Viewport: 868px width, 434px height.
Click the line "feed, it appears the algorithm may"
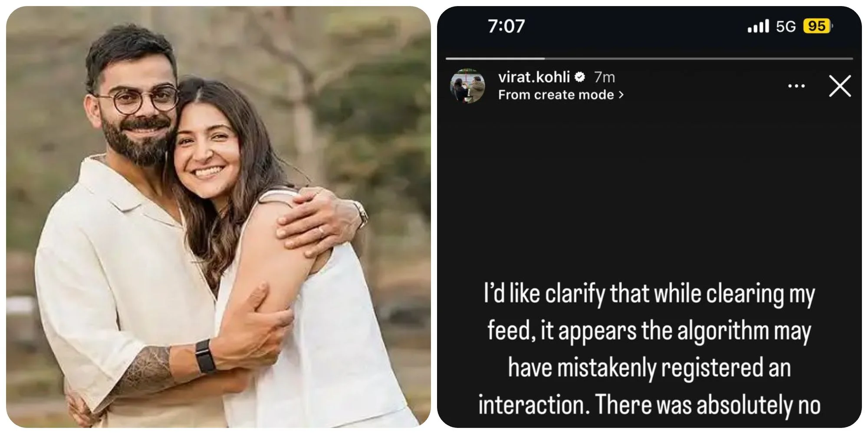(x=649, y=331)
